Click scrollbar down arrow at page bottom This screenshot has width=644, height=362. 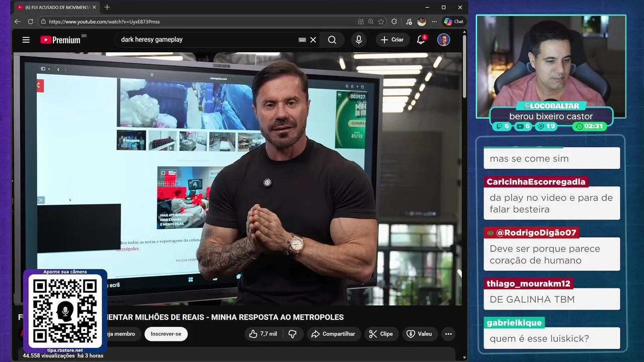tap(464, 357)
